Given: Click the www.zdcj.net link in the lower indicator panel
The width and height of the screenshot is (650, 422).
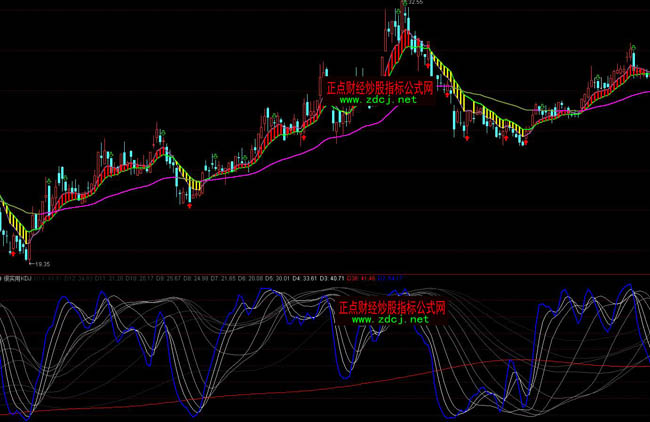Looking at the screenshot, I should 392,320.
